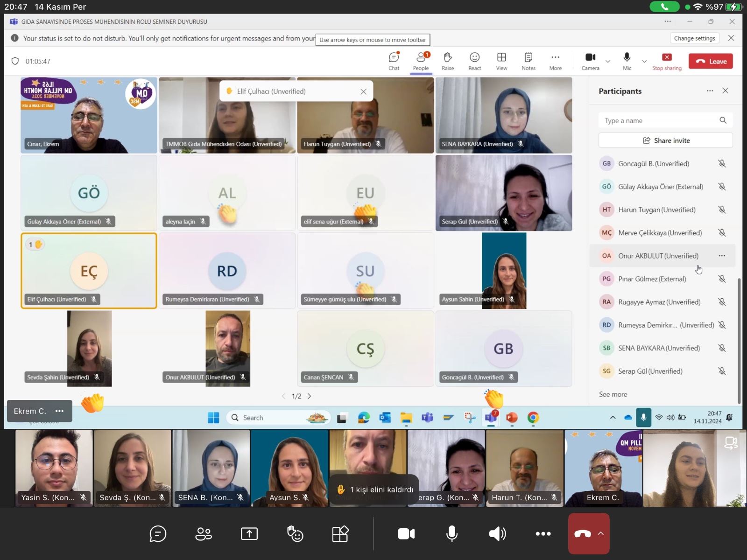Open the View layout options
747x560 pixels.
tap(501, 61)
